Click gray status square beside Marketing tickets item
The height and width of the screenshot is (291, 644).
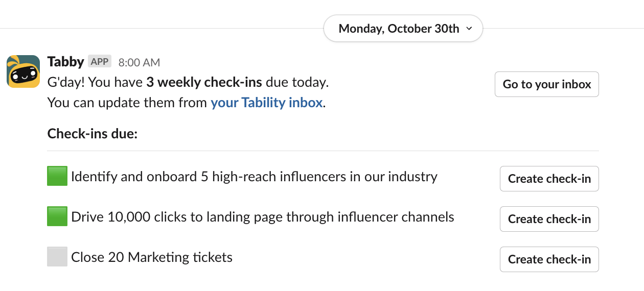click(x=57, y=257)
